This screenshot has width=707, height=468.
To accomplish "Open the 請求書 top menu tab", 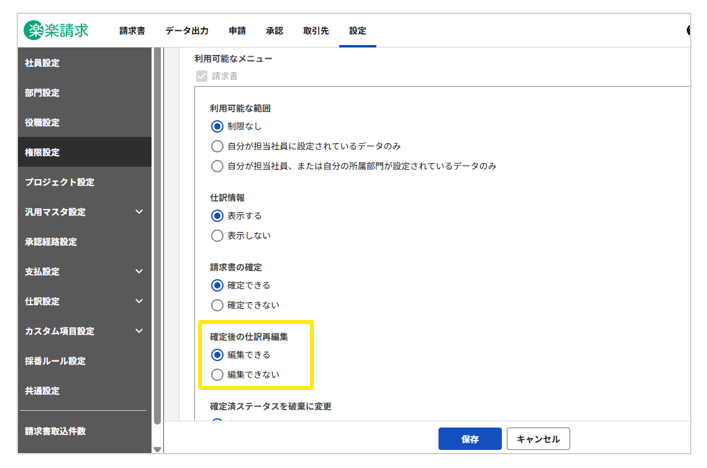I will coord(132,31).
